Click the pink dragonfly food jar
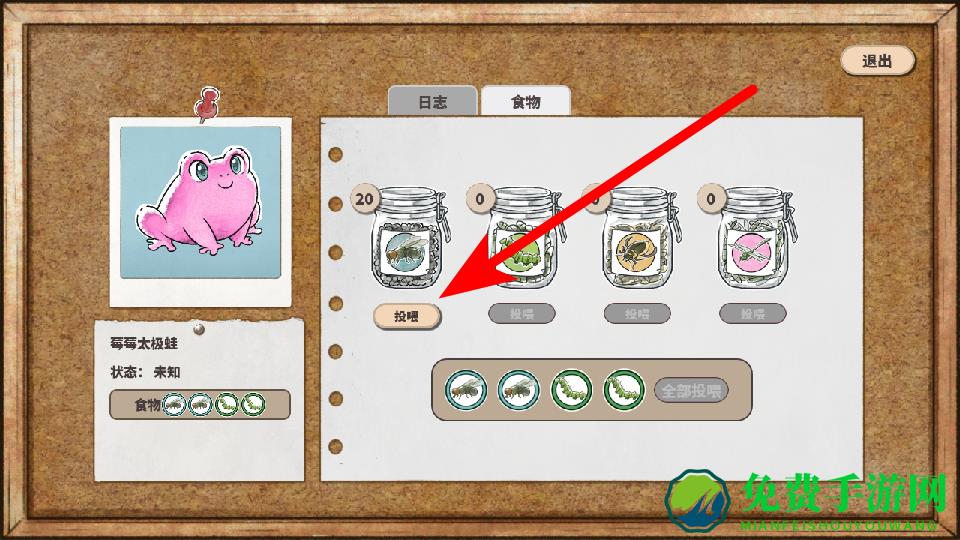Viewport: 960px width, 540px height. [x=756, y=239]
